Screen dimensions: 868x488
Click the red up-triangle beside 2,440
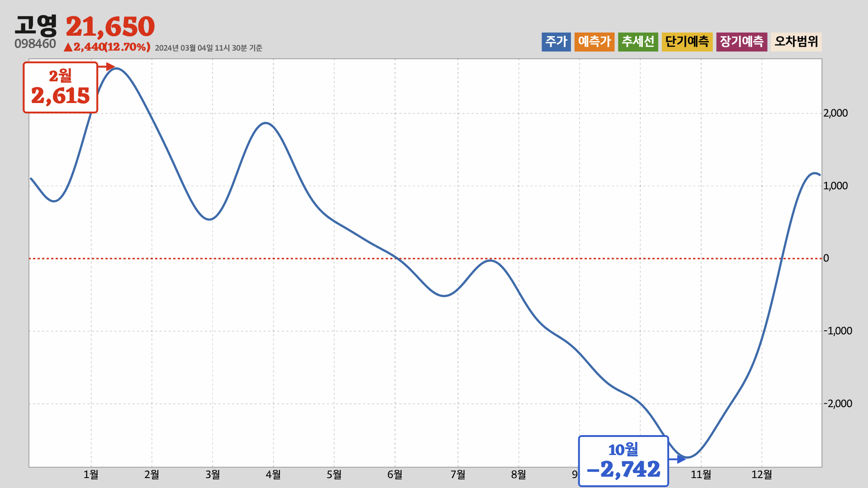click(68, 47)
